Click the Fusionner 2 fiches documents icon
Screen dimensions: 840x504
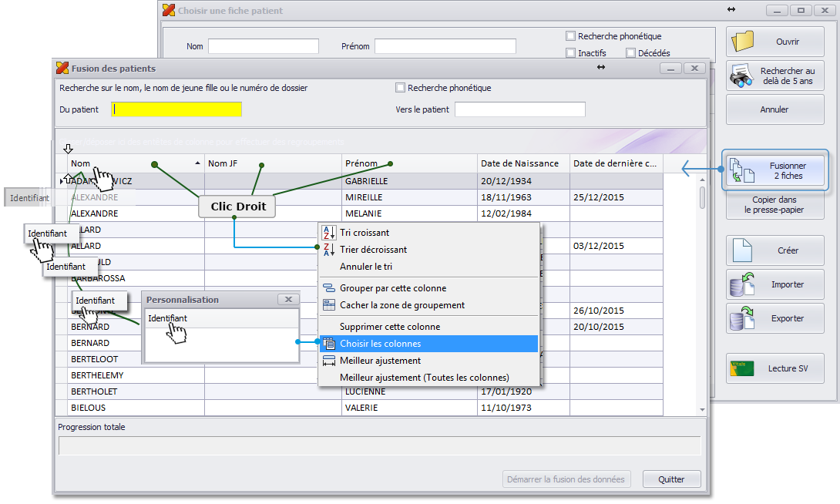click(741, 171)
